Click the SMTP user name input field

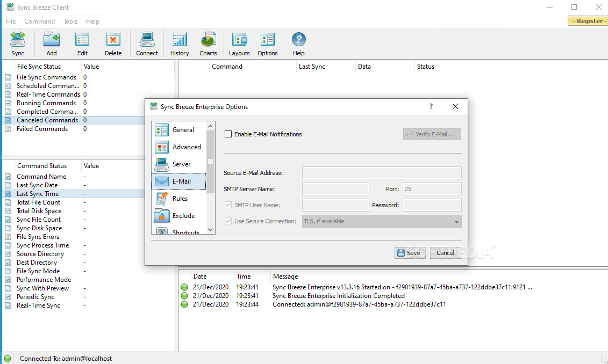pyautogui.click(x=335, y=205)
